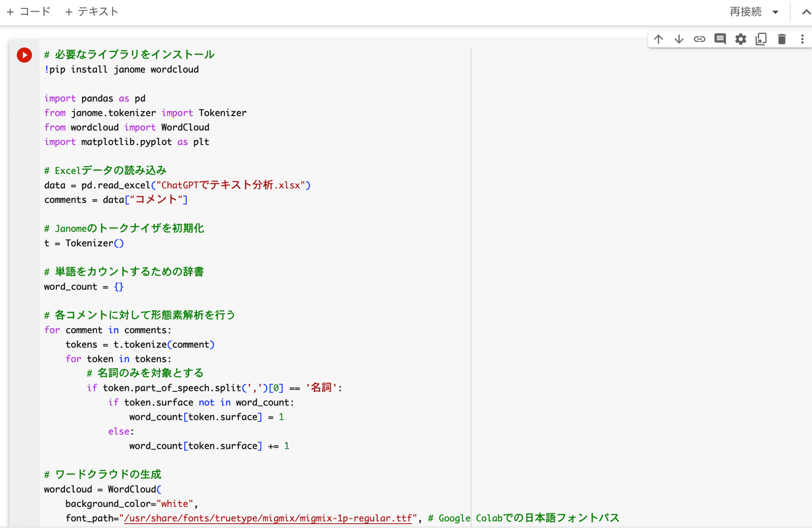Screen dimensions: 812x530
Task: Click the '# ワードクラウドの生成' comment
Action: click(x=103, y=474)
